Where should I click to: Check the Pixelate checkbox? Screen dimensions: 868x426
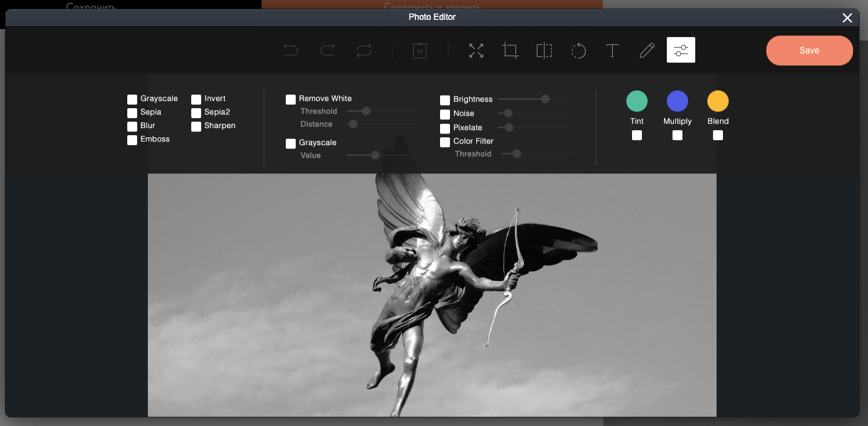click(x=445, y=129)
